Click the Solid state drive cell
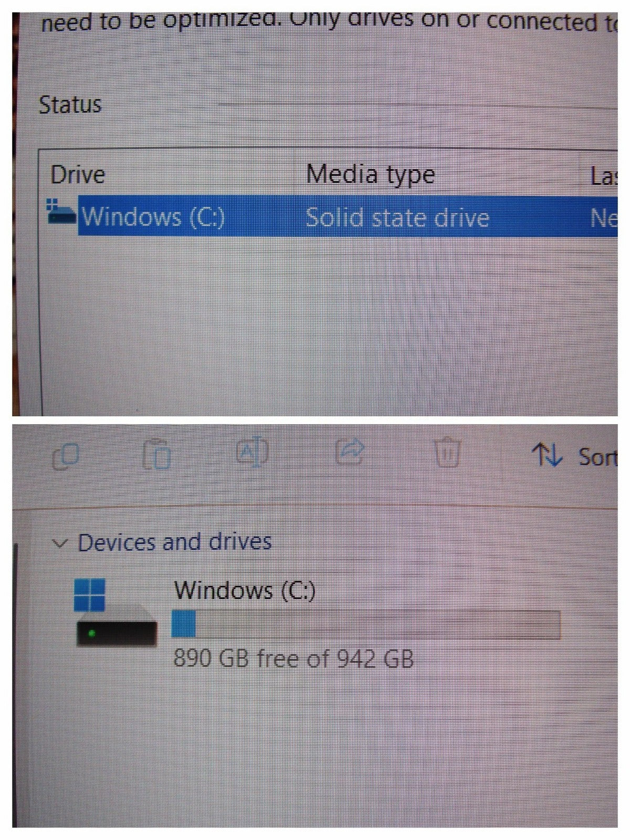 pyautogui.click(x=397, y=217)
